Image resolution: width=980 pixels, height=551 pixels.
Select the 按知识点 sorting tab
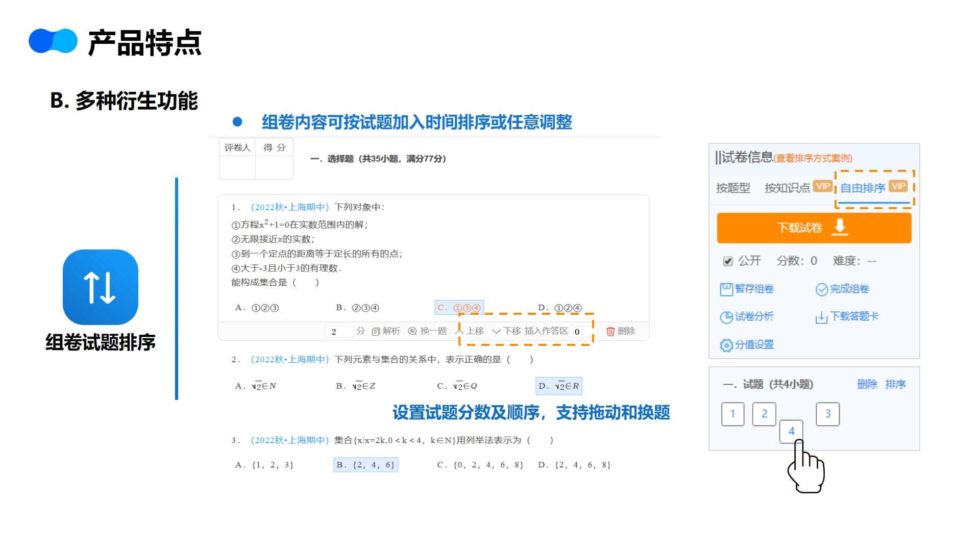click(x=787, y=188)
